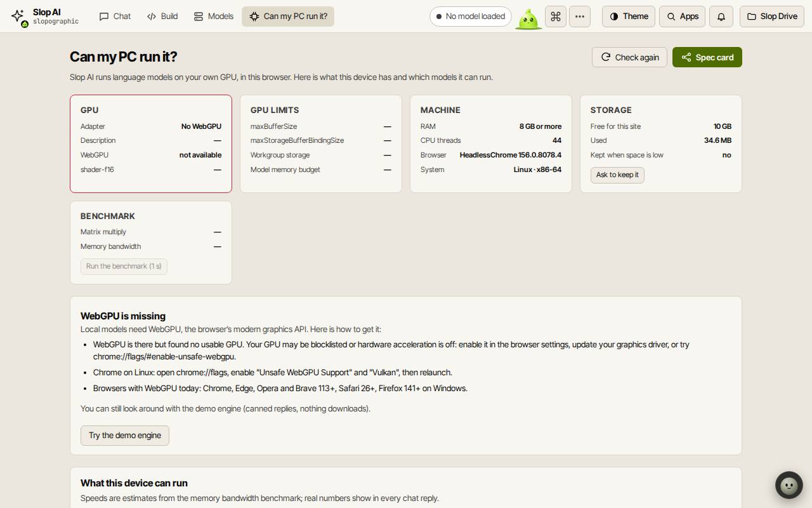The height and width of the screenshot is (508, 812).
Task: Toggle the Theme button
Action: coord(629,17)
